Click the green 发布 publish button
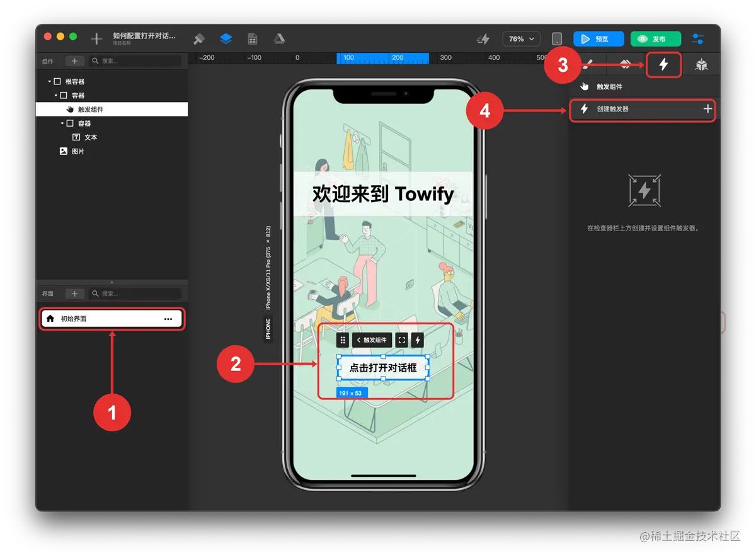This screenshot has width=756, height=558. tap(656, 39)
